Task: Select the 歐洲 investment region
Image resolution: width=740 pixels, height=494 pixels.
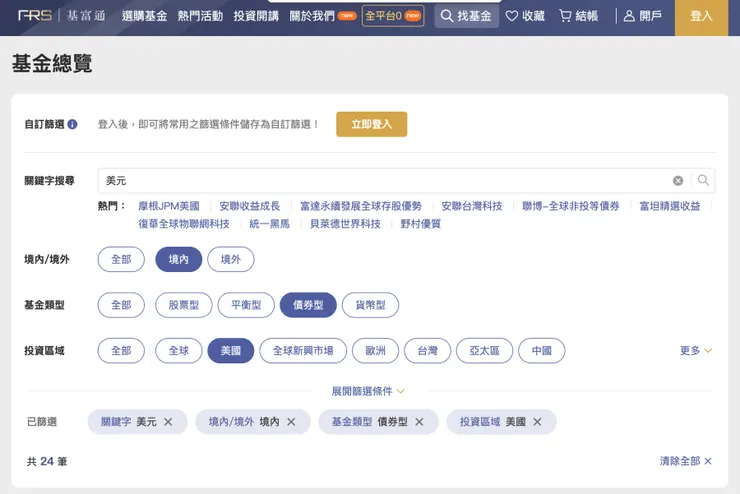Action: pyautogui.click(x=376, y=351)
